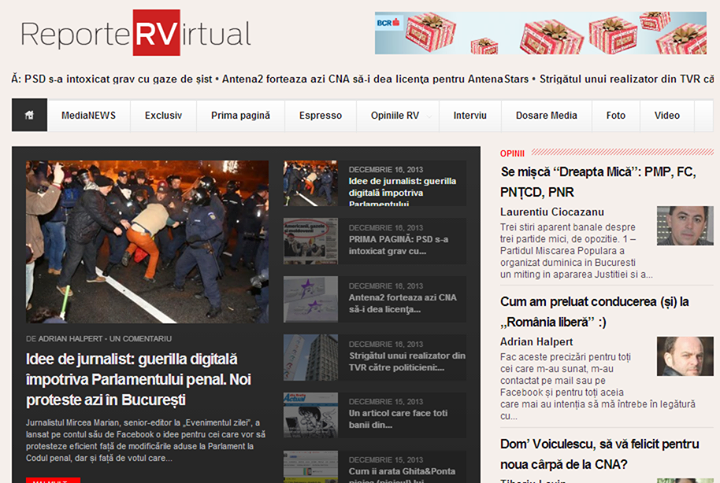Open opinion 'Dom' Voiculescu, să vă felicit pentru noua cârpă'
Image resolution: width=720 pixels, height=483 pixels.
click(x=600, y=454)
